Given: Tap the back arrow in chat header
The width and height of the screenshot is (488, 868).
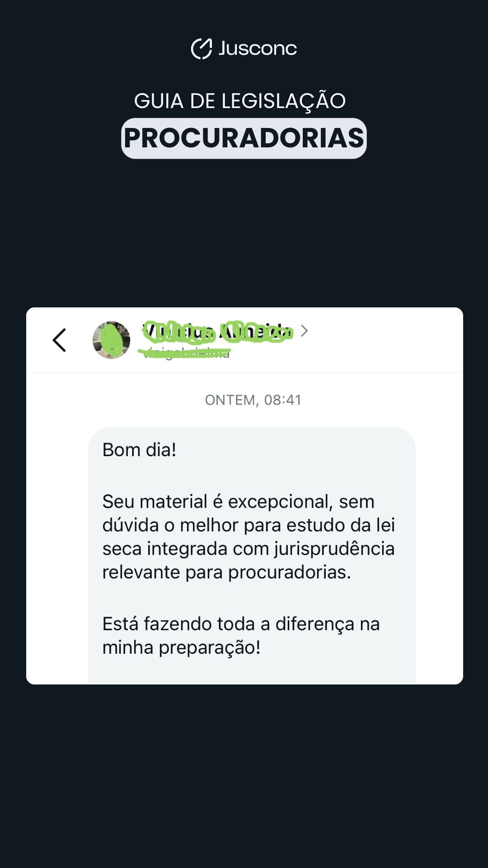Looking at the screenshot, I should [x=59, y=340].
